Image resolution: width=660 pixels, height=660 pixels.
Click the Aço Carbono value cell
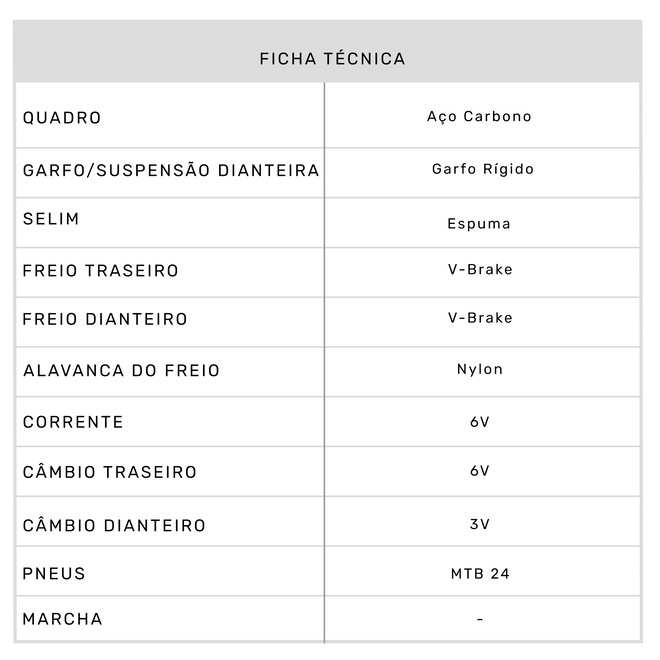[x=479, y=117]
